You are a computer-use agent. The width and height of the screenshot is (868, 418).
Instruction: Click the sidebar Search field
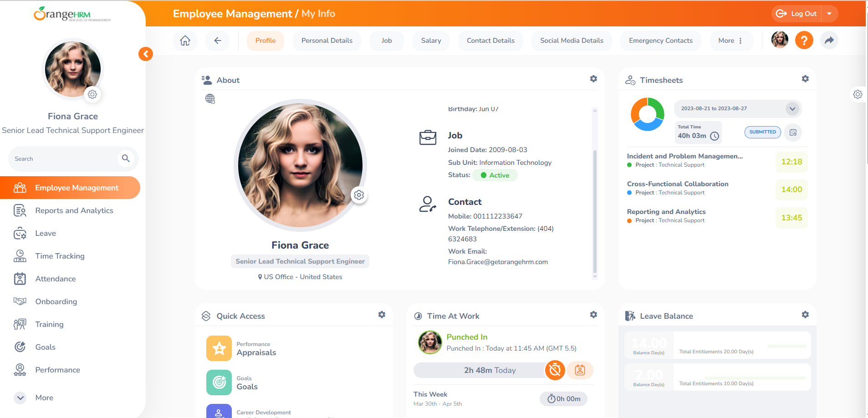coord(64,159)
